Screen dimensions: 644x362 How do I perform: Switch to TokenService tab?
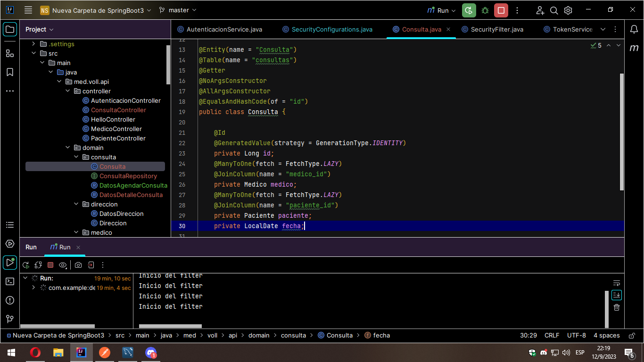[568, 29]
